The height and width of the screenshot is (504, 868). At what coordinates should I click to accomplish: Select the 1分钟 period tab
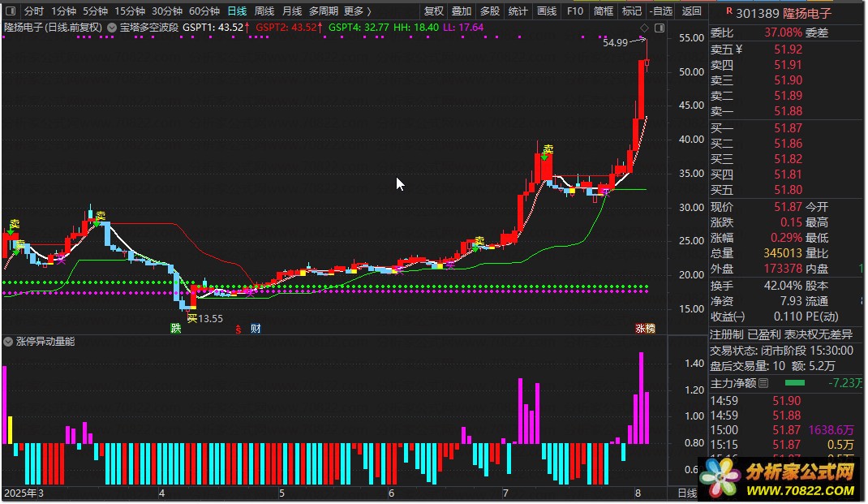pyautogui.click(x=63, y=11)
